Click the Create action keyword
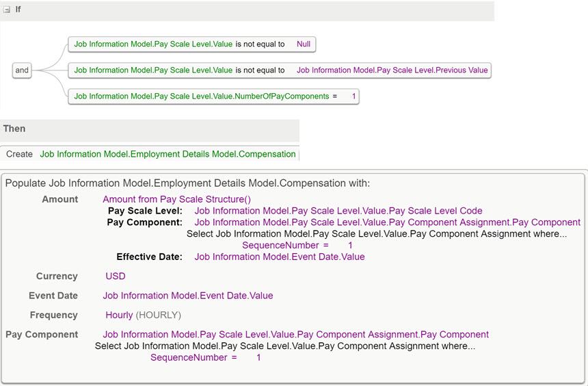The image size is (588, 386). (19, 154)
